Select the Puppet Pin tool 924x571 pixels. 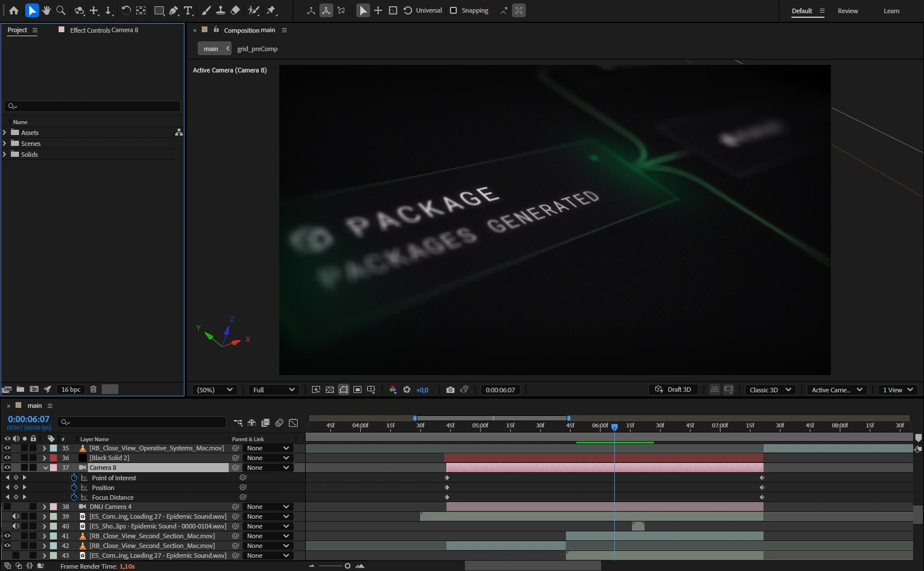pos(271,10)
